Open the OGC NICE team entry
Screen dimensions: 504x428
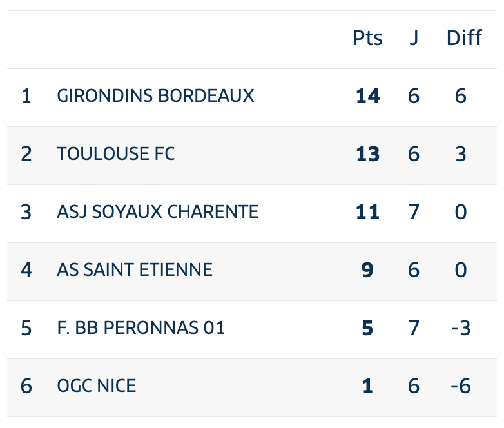(97, 386)
